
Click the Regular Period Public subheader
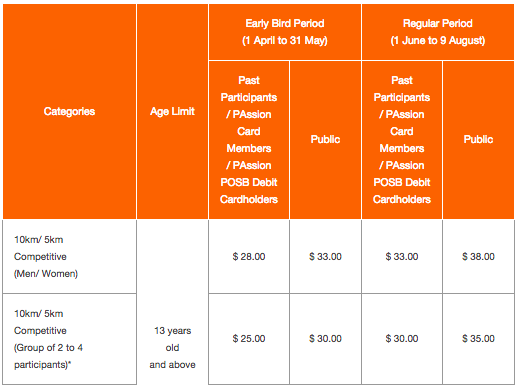click(478, 140)
